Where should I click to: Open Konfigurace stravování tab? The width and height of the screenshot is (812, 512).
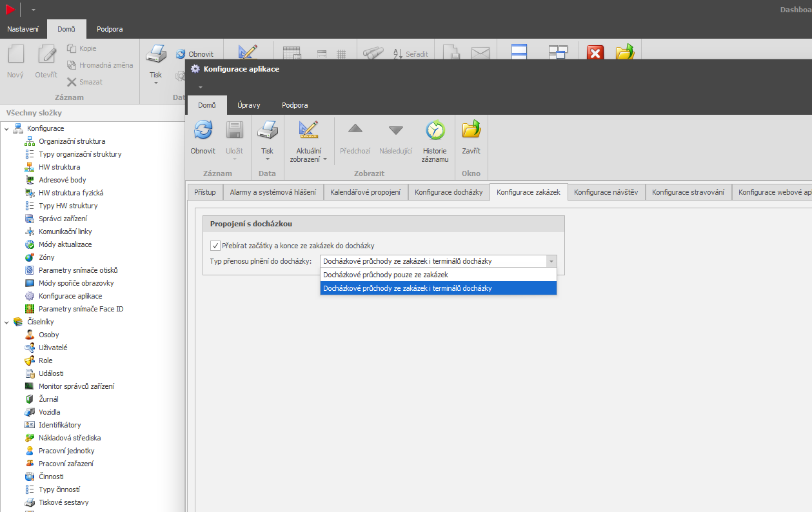click(x=688, y=192)
